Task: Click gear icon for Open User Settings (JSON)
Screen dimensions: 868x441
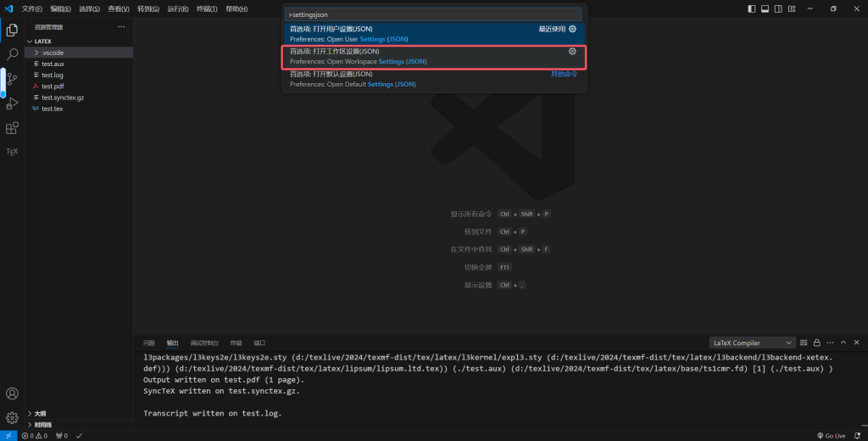Action: point(572,29)
